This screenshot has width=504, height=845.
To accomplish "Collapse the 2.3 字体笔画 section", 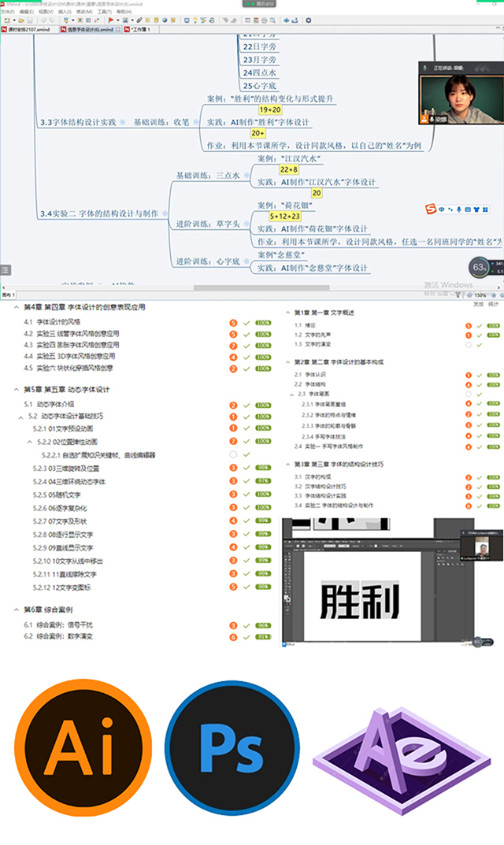I will [292, 395].
